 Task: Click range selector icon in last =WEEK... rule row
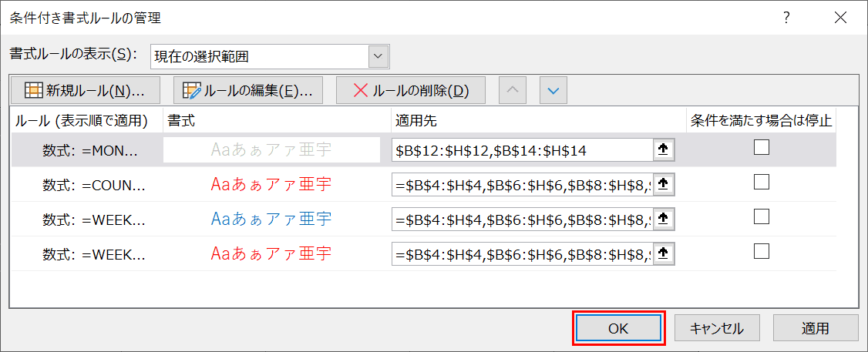(664, 254)
